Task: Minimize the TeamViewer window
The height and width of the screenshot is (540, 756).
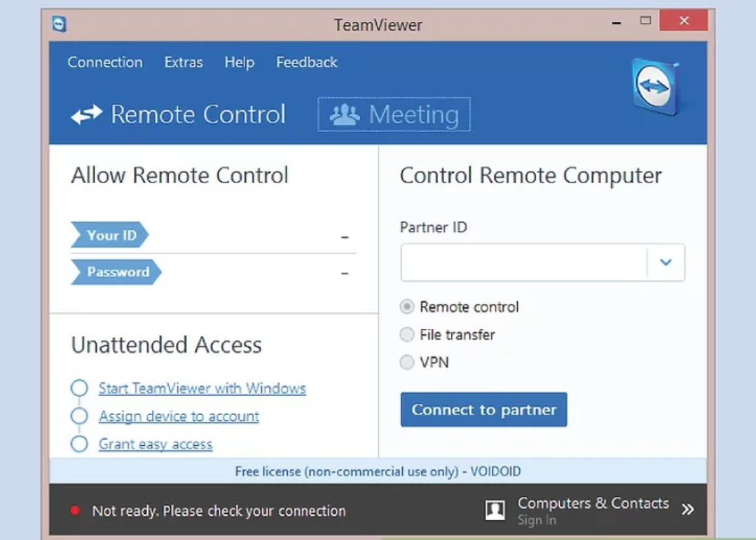Action: [x=616, y=23]
